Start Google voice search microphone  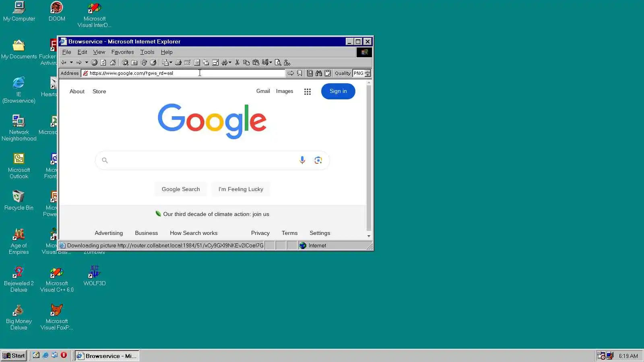click(x=302, y=160)
